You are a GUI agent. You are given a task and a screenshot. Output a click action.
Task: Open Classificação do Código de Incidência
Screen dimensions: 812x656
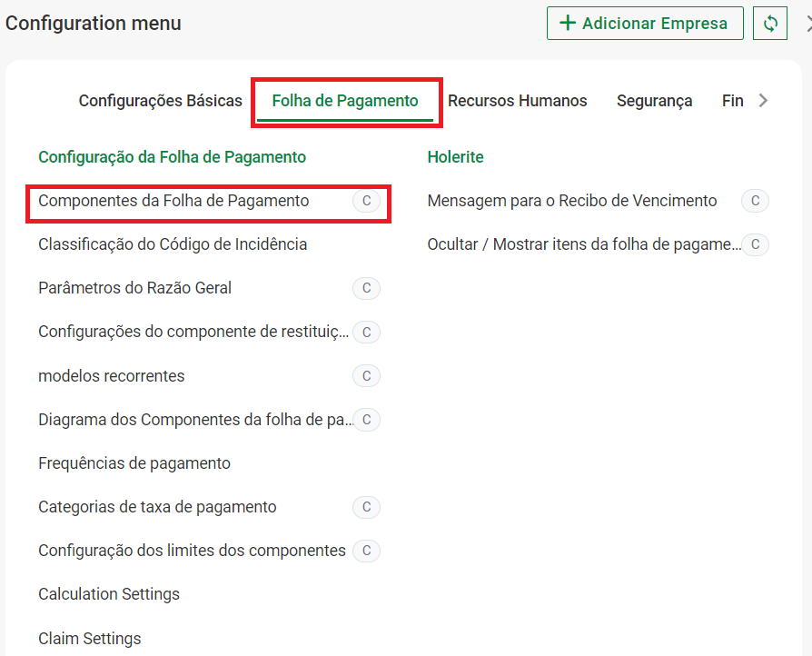(x=173, y=244)
